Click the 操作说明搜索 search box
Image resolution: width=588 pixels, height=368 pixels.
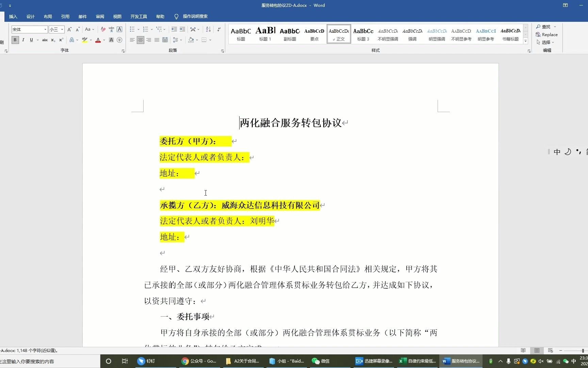click(191, 16)
